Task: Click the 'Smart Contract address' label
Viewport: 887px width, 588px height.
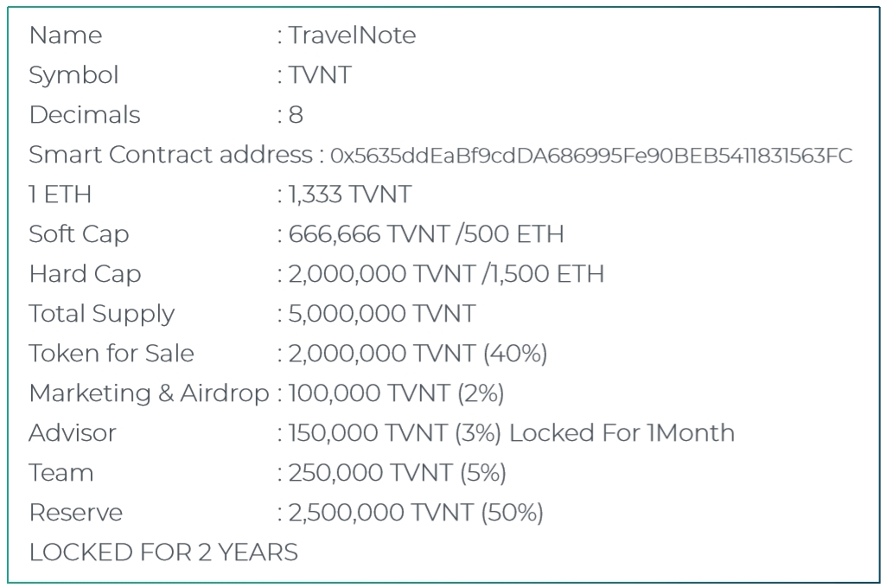Action: [169, 155]
